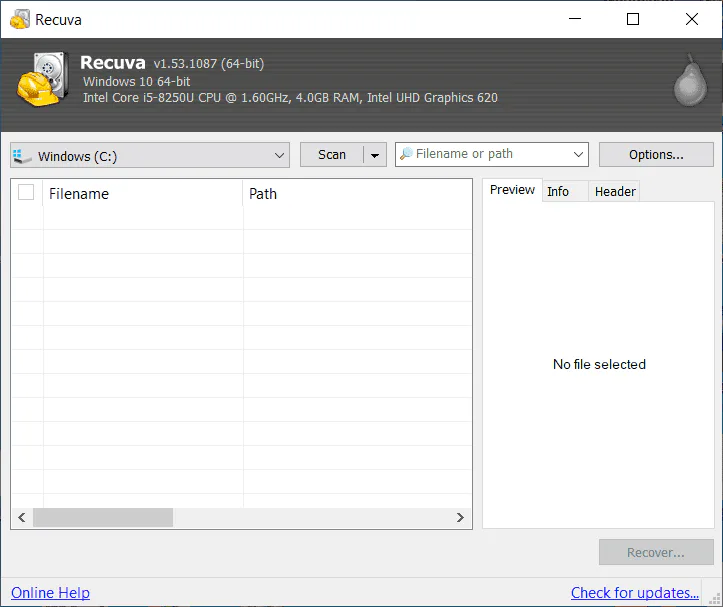Click the version text v1.53.1087 (64-bit)
This screenshot has height=607, width=723.
[x=208, y=64]
